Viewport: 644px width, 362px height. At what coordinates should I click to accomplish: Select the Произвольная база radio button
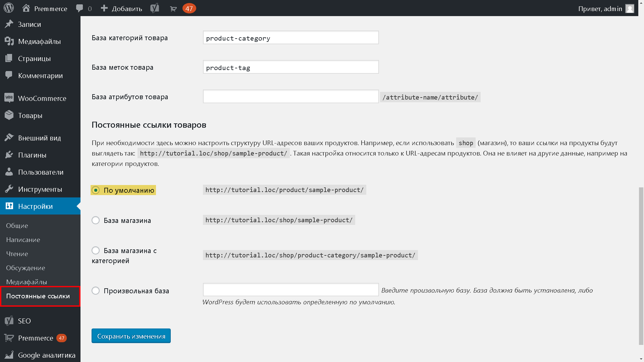[96, 291]
